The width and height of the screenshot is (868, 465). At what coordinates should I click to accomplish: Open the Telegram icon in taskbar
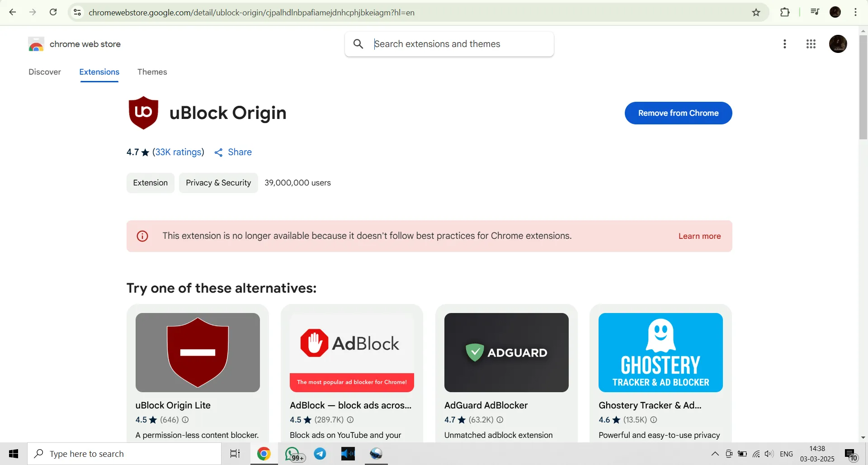click(x=320, y=454)
